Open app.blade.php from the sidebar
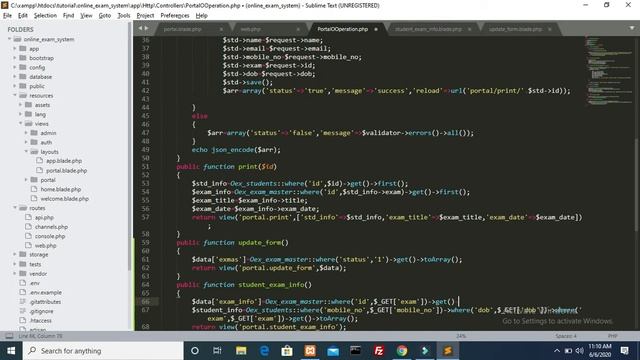Image resolution: width=640 pixels, height=360 pixels. point(64,161)
